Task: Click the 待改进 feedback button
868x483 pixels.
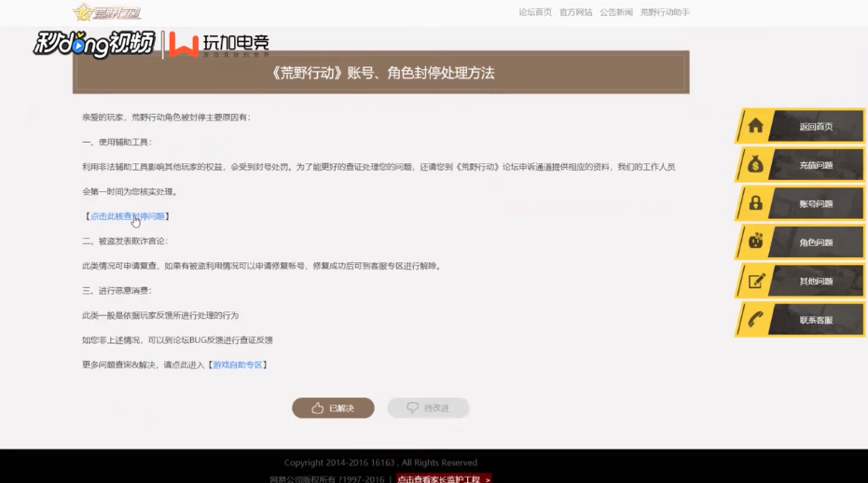Action: (x=429, y=408)
